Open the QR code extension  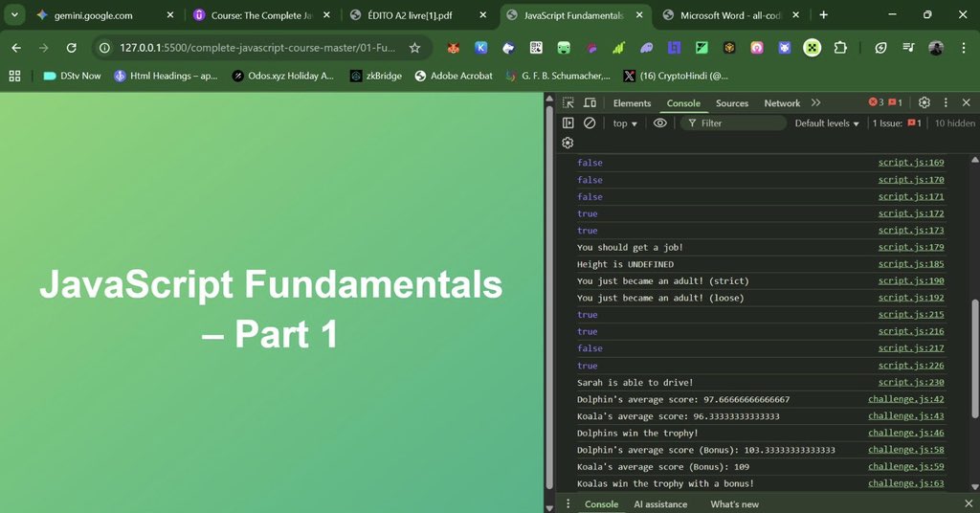coord(536,48)
